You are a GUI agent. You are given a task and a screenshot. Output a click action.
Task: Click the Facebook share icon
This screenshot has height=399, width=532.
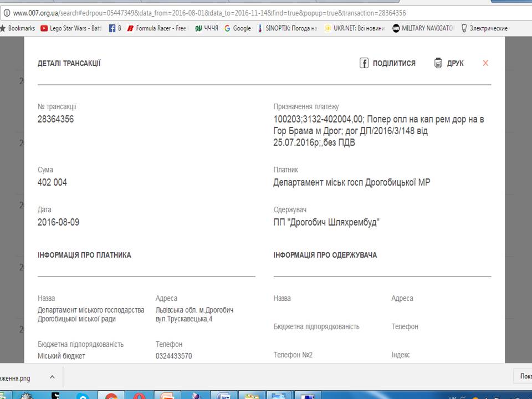pos(364,63)
